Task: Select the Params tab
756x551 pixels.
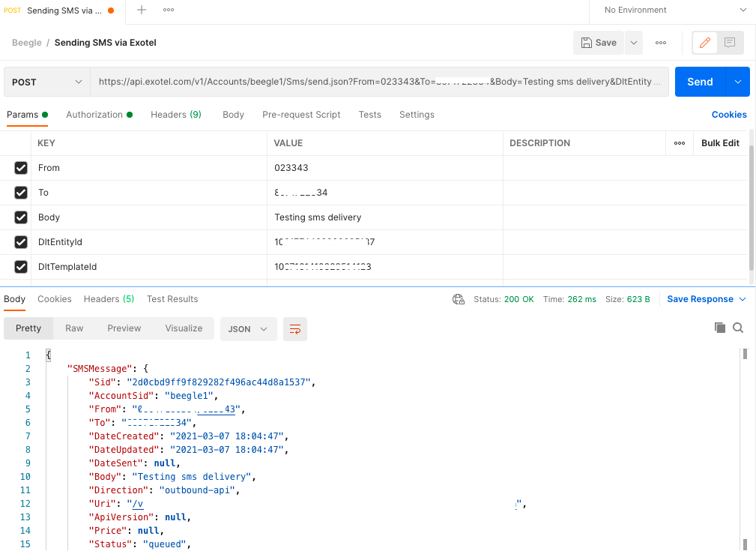Action: click(x=27, y=115)
